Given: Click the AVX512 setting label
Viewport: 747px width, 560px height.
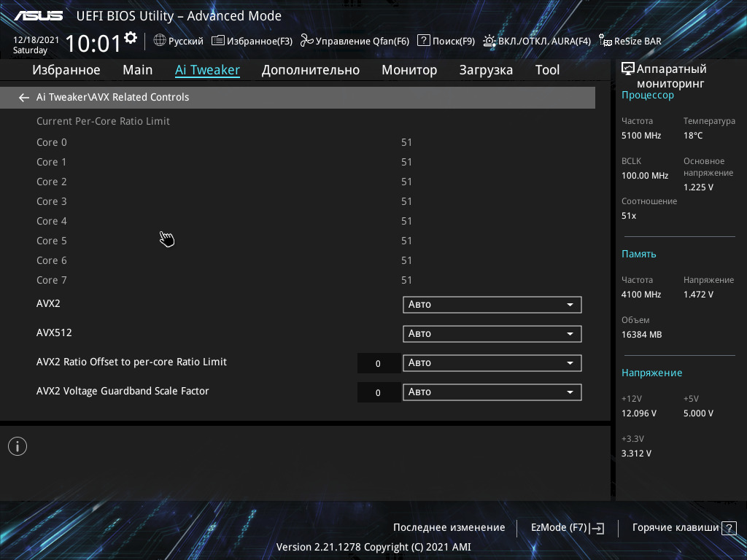Looking at the screenshot, I should [x=54, y=332].
